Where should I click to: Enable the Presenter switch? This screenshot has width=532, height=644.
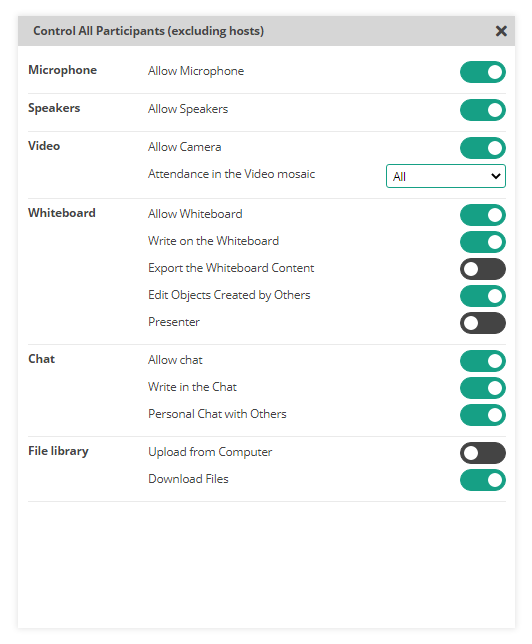[483, 323]
